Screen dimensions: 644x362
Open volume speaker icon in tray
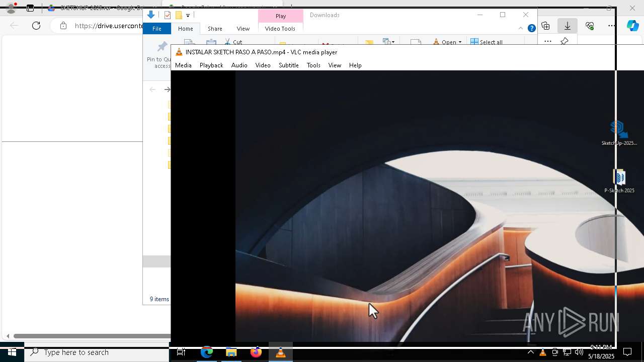(579, 352)
